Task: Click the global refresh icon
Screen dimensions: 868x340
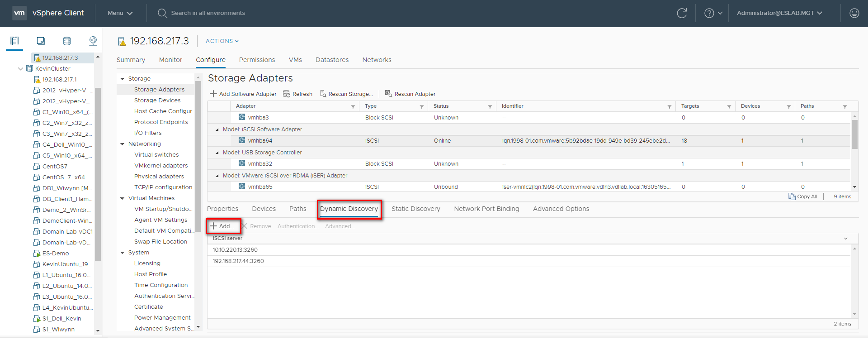Action: tap(682, 13)
